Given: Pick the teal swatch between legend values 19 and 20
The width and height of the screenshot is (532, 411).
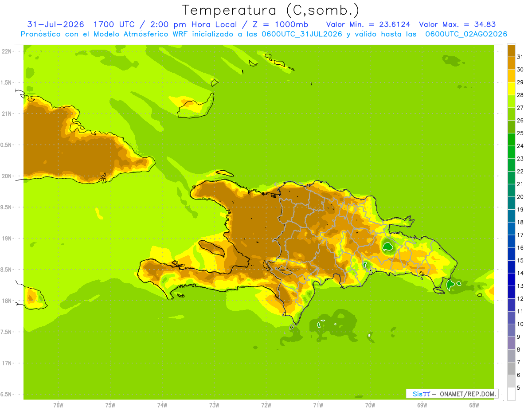Looking at the screenshot, I should click(x=511, y=203).
